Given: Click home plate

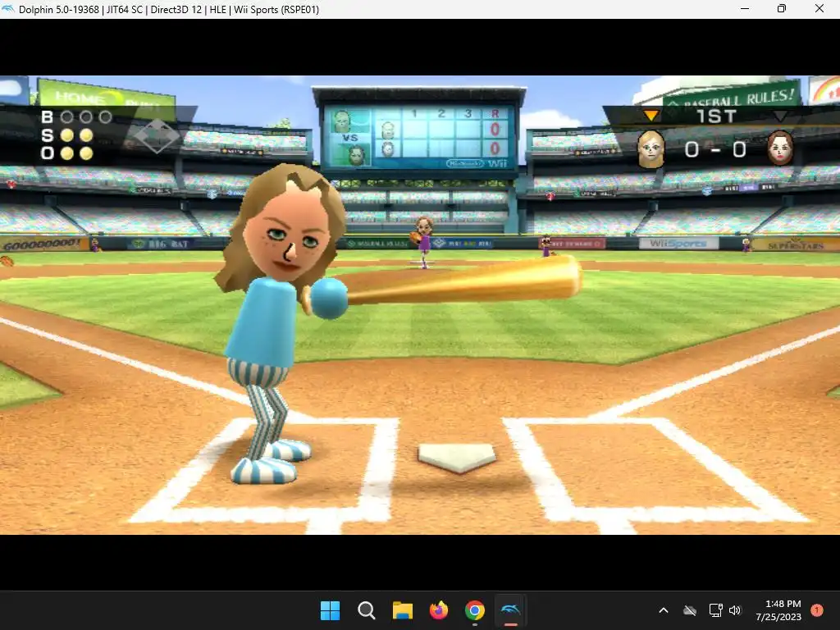Looking at the screenshot, I should pyautogui.click(x=457, y=458).
